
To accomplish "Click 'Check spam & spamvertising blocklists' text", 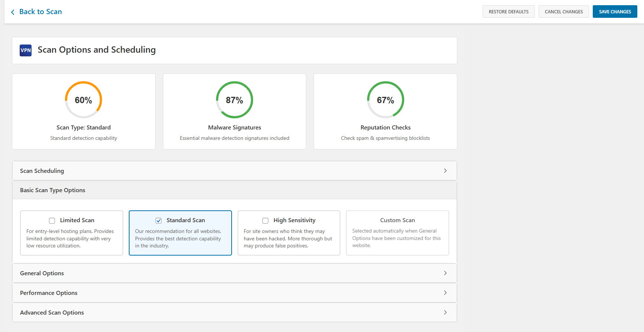I will pos(386,138).
